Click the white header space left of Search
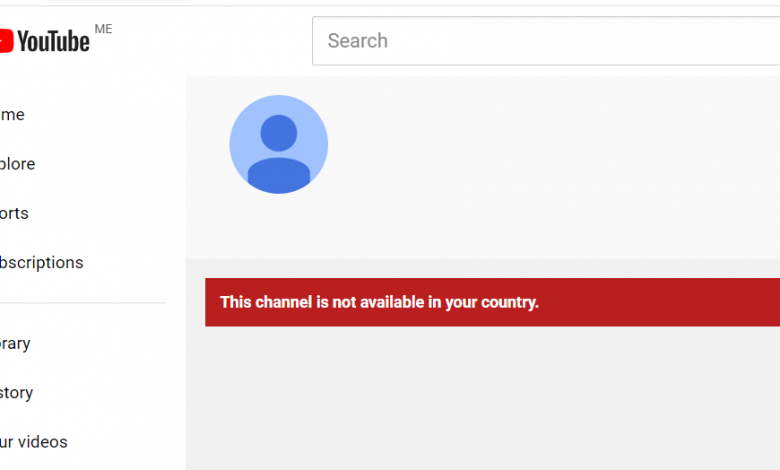 click(x=211, y=41)
